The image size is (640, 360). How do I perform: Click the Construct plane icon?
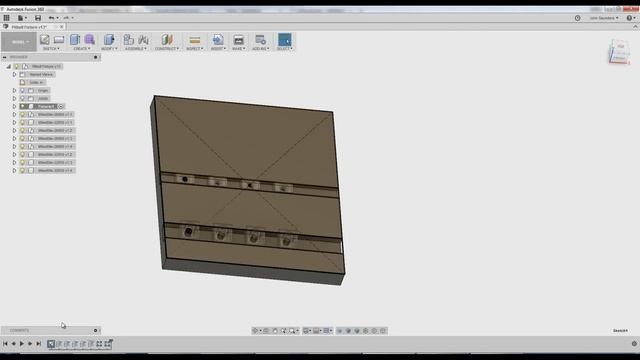tap(167, 40)
